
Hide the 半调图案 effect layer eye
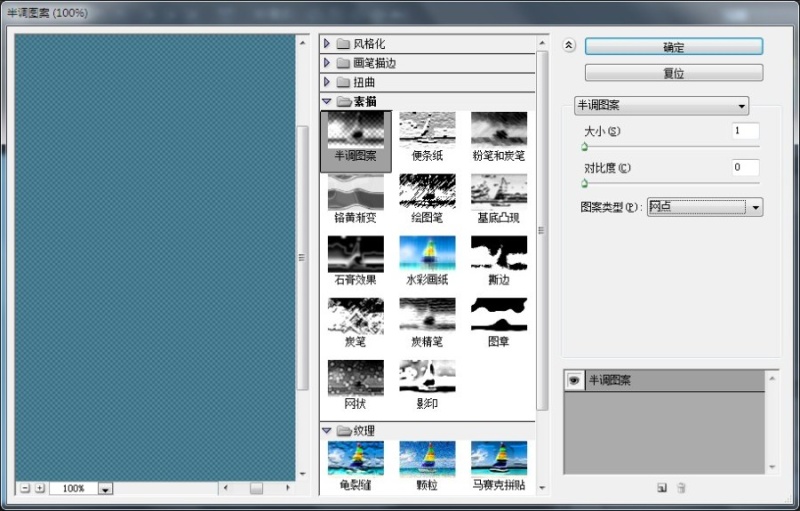pos(573,380)
